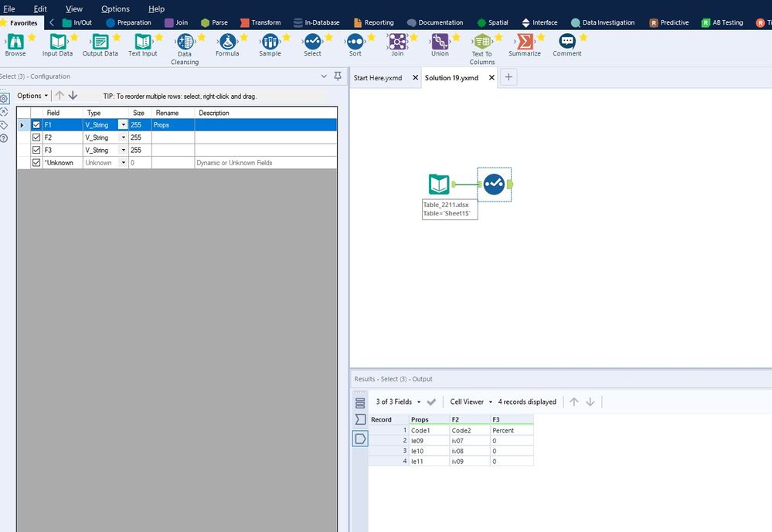Viewport: 772px width, 532px height.
Task: Add a new workflow tab
Action: [x=508, y=77]
